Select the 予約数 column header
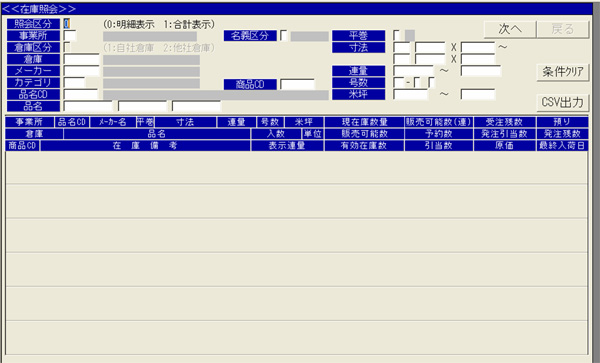The image size is (600, 363). [x=439, y=134]
